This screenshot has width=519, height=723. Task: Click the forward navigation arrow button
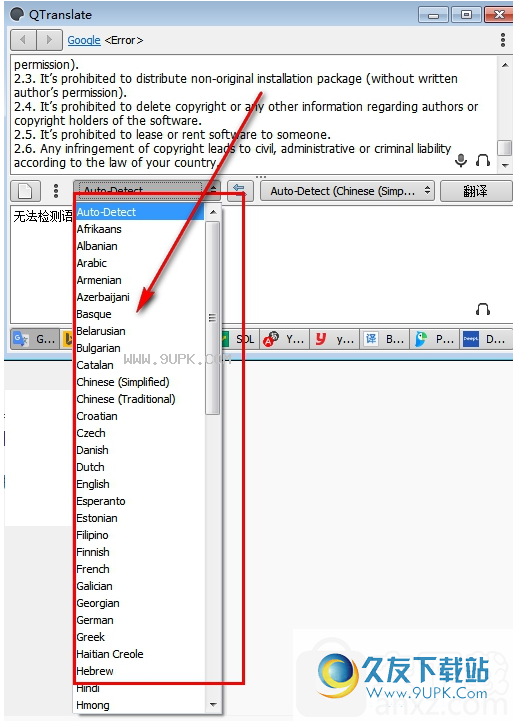point(49,40)
